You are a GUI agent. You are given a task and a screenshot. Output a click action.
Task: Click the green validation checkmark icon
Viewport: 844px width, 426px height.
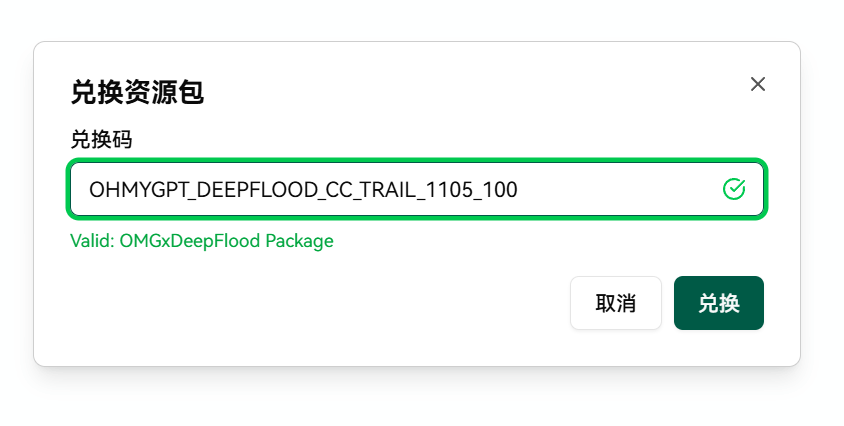[x=734, y=189]
